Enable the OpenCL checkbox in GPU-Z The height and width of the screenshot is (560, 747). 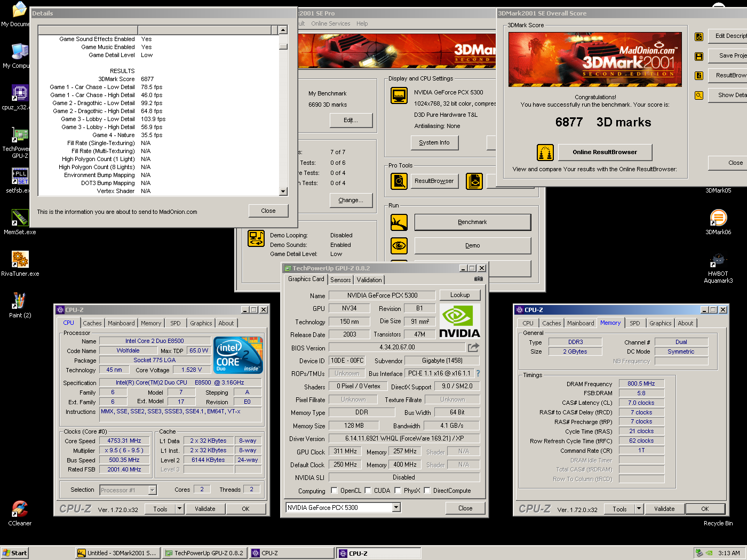(334, 491)
